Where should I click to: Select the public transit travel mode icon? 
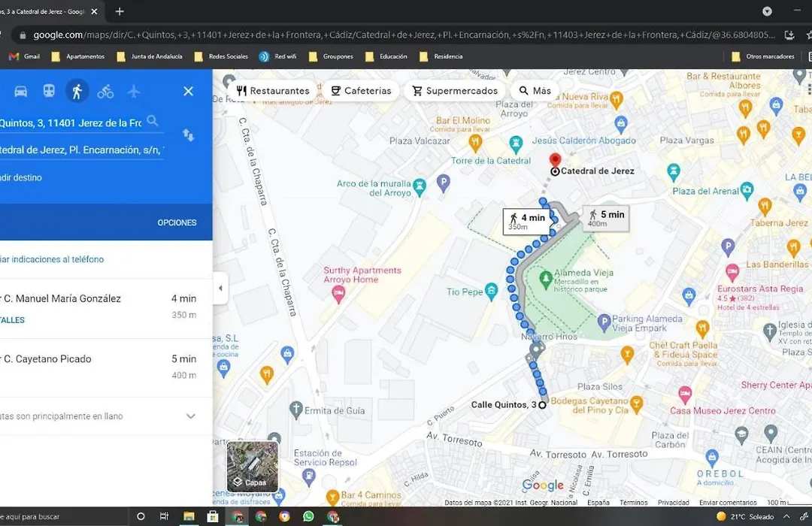[49, 92]
